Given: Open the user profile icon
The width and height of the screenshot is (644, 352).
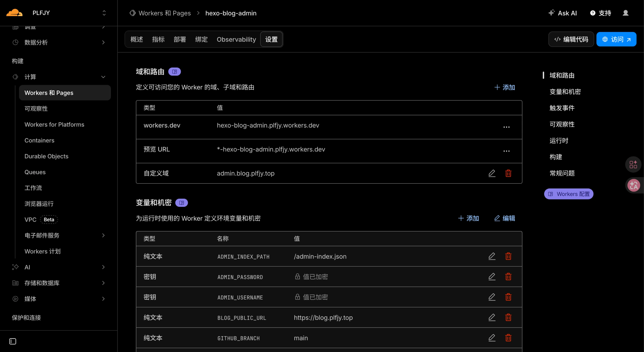Looking at the screenshot, I should (x=626, y=13).
